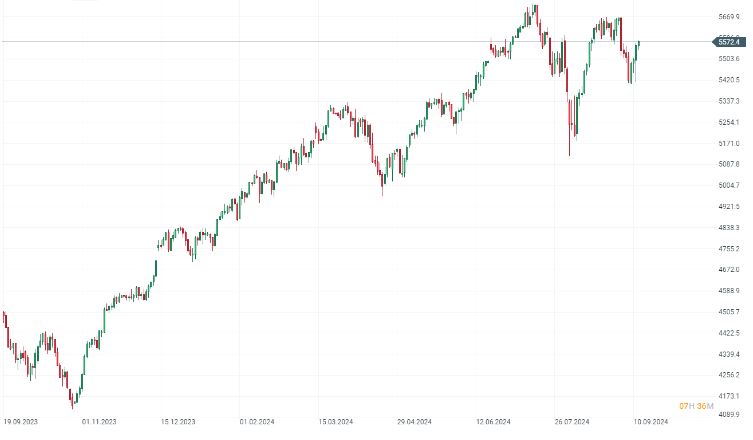Viewport: 753px width, 440px height.
Task: Select the 5254.1 level on price axis
Action: pyautogui.click(x=728, y=122)
